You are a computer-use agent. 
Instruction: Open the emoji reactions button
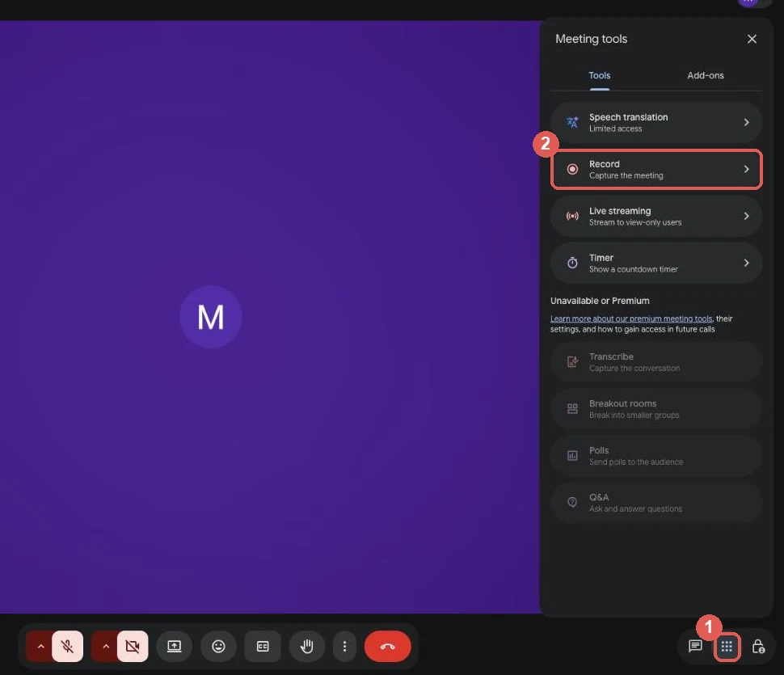pos(218,646)
